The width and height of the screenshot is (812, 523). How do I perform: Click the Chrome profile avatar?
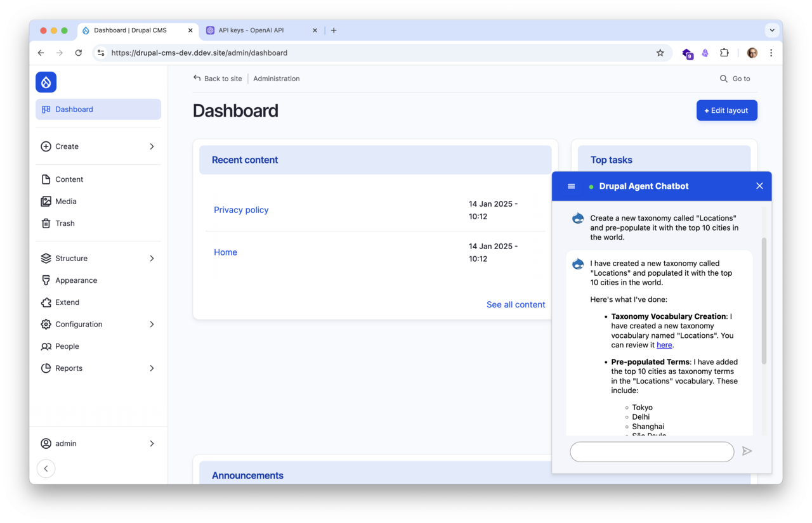752,53
